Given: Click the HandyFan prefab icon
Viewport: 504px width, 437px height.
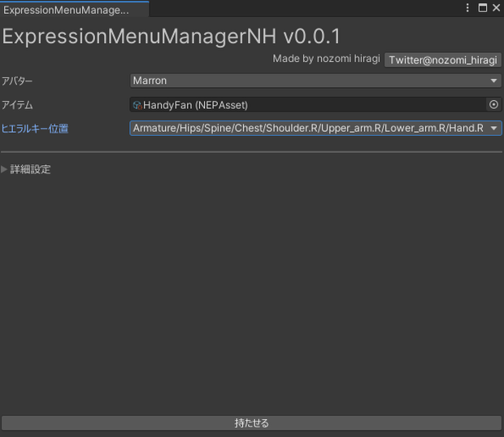Looking at the screenshot, I should [137, 105].
